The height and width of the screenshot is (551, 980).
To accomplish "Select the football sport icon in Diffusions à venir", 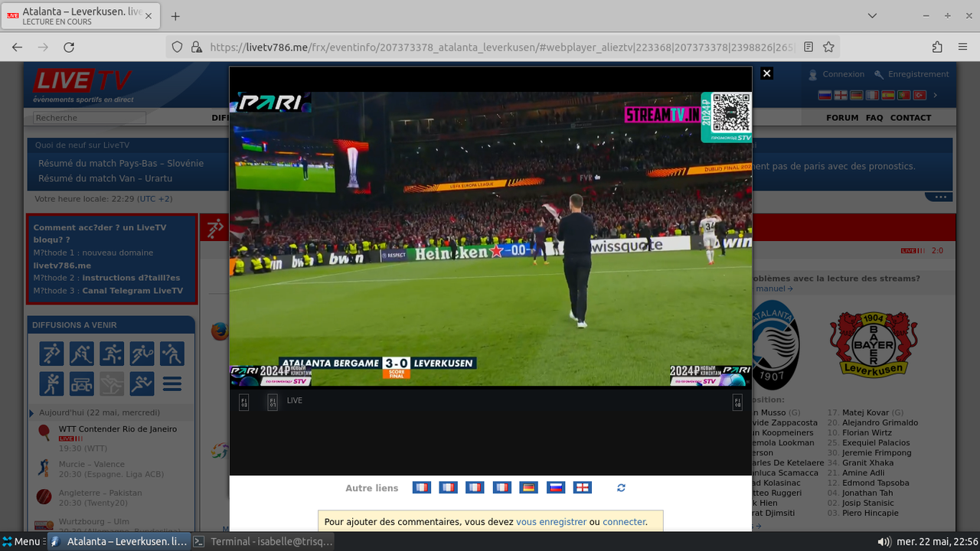I will (x=52, y=354).
